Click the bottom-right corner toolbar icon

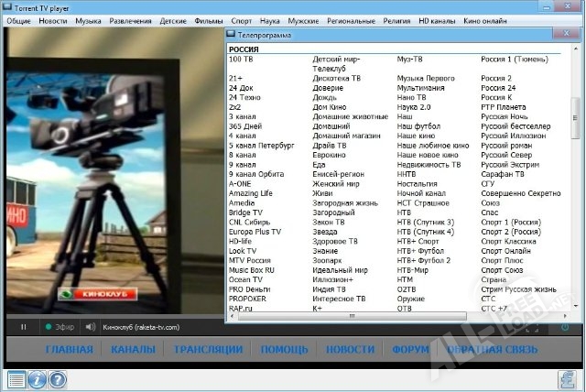pos(570,379)
